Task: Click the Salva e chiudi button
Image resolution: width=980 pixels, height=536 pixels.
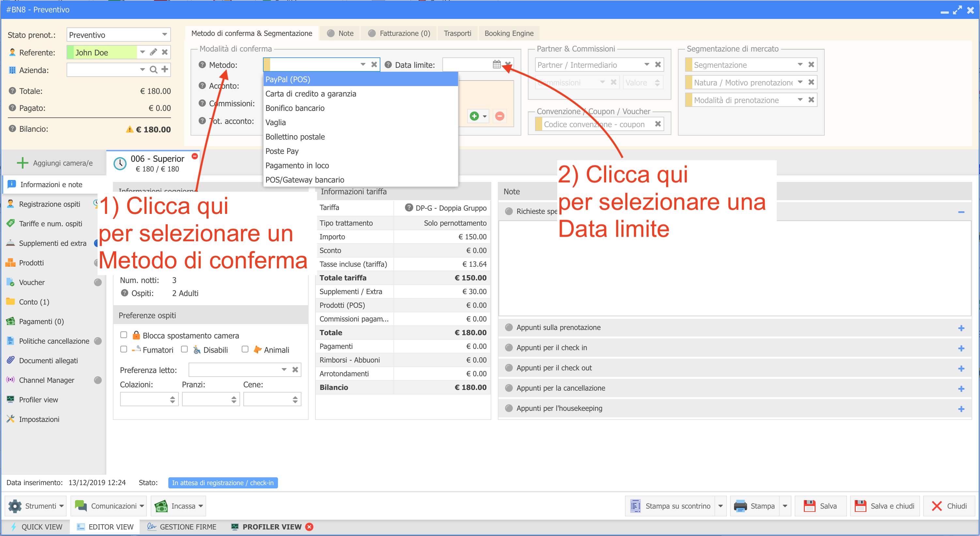Action: 885,506
